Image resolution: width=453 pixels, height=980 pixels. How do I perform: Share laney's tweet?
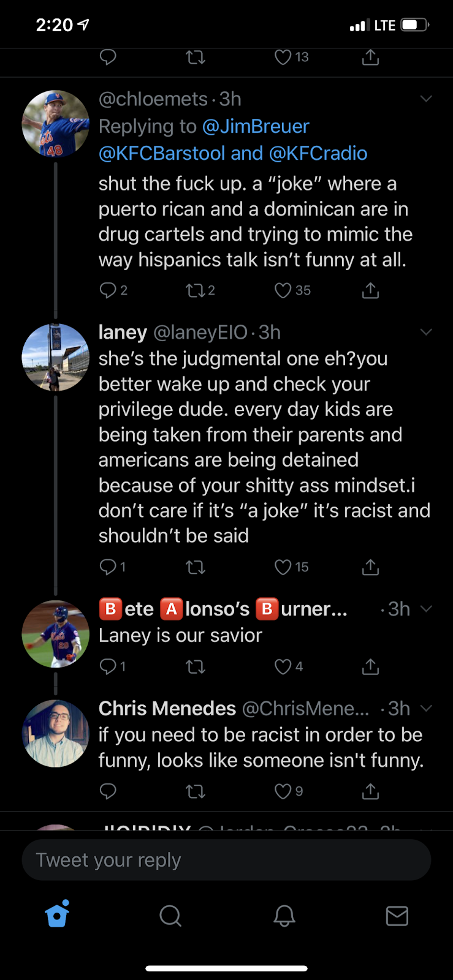pos(370,567)
